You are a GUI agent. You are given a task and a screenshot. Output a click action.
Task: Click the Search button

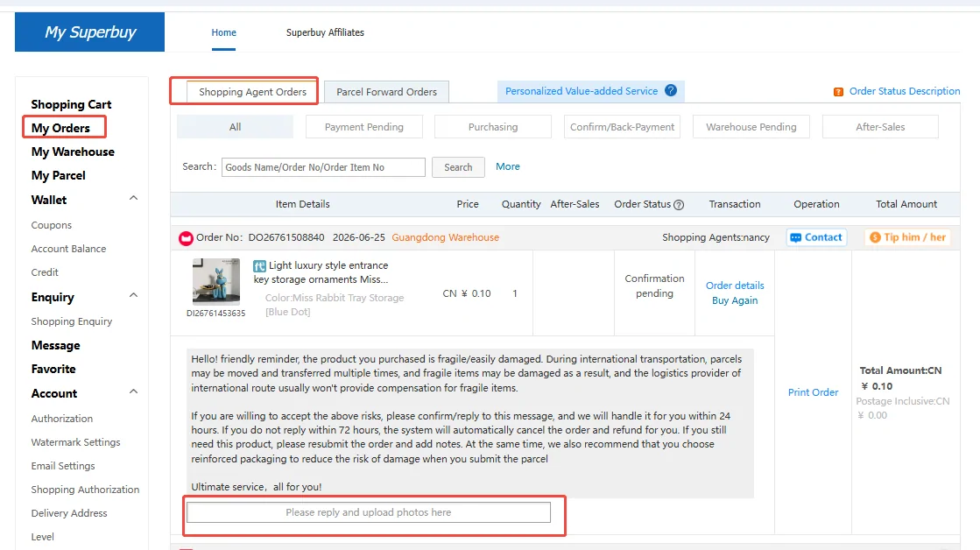[x=458, y=167]
